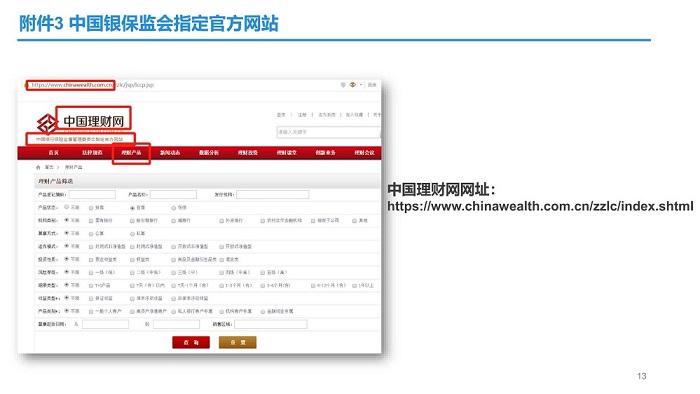Image resolution: width=700 pixels, height=394 pixels.
Task: Click the chinawealth.com.cn URL in the address bar
Action: click(x=72, y=85)
